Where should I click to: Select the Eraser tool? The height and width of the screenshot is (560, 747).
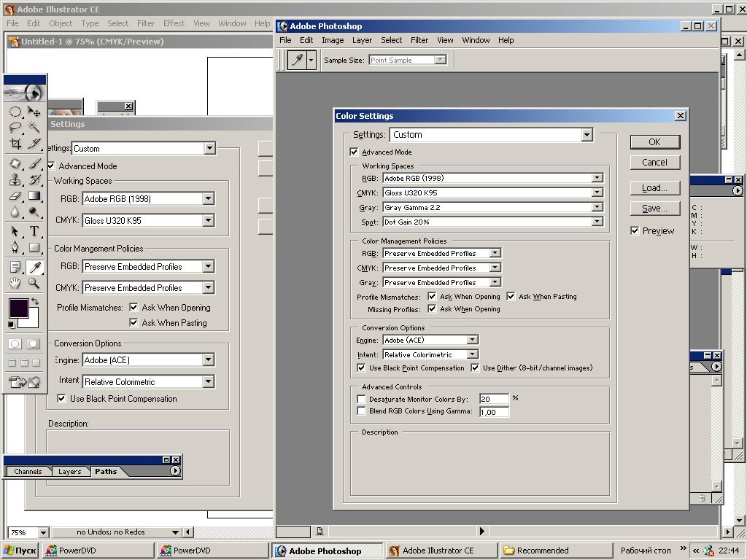click(15, 195)
